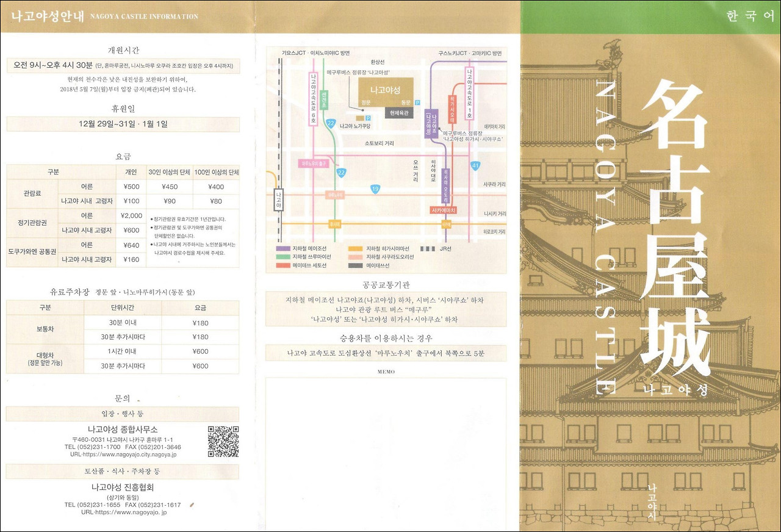The width and height of the screenshot is (781, 532).
Task: Click the 나고야성안내 NAGOYA CASTLE INFORMATION header
Action: coord(105,16)
